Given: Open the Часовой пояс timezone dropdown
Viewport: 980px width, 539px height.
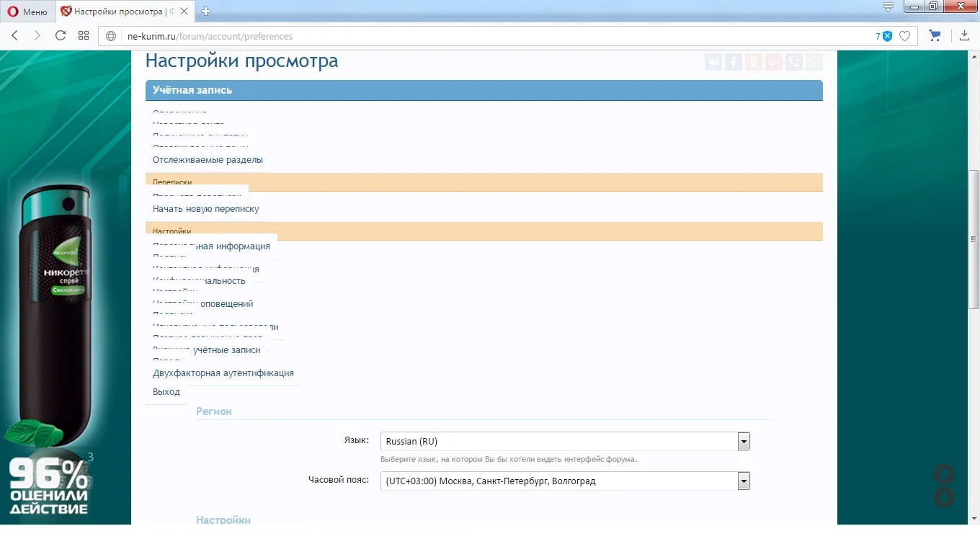Looking at the screenshot, I should [744, 481].
